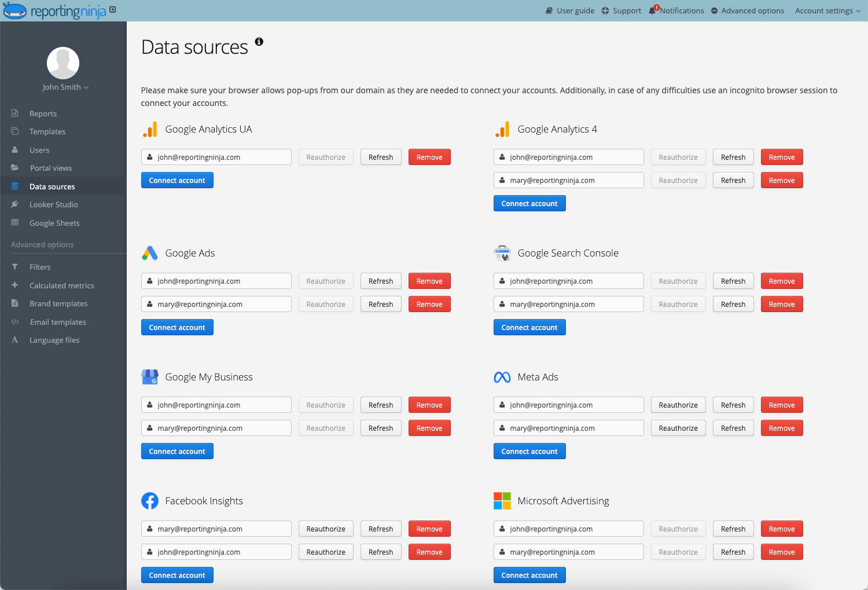This screenshot has width=868, height=590.
Task: Connect account under Facebook Insights
Action: [177, 575]
